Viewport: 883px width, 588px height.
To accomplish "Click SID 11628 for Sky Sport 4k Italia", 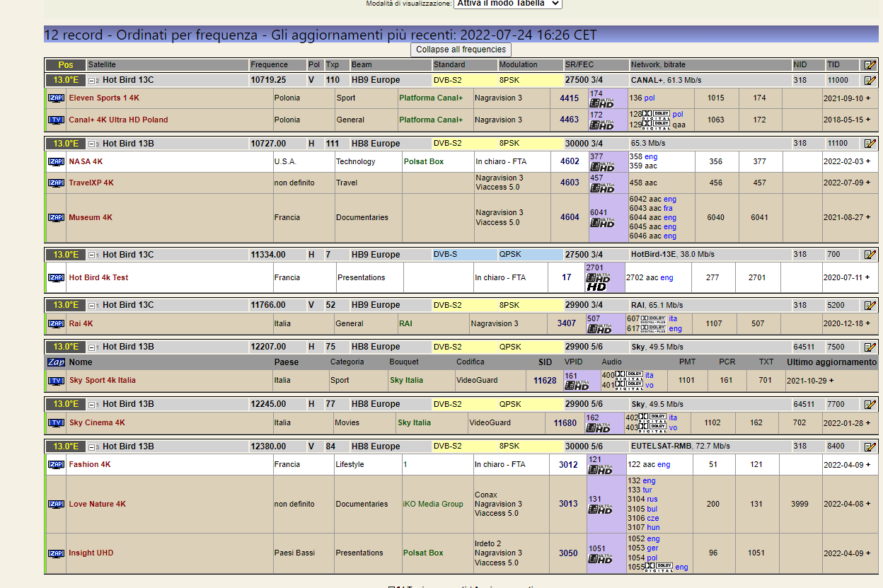I will [x=545, y=381].
